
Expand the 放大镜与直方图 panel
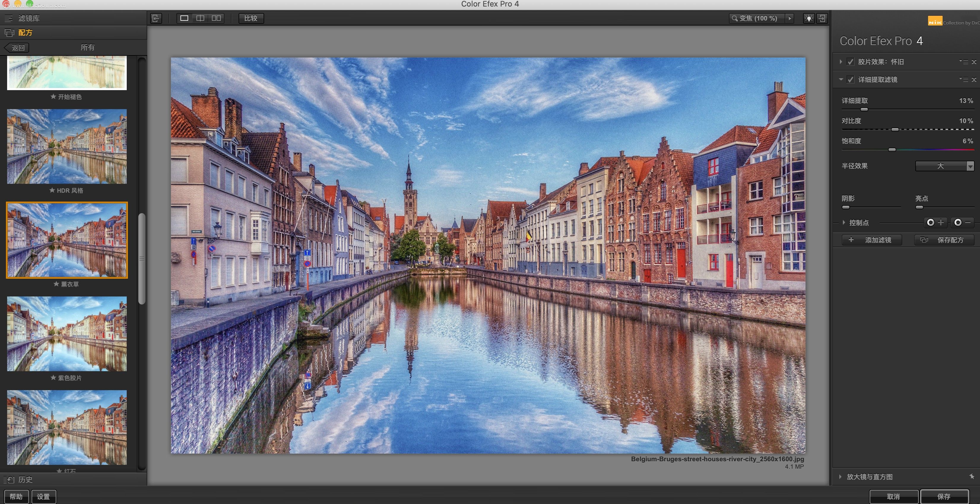[x=841, y=477]
